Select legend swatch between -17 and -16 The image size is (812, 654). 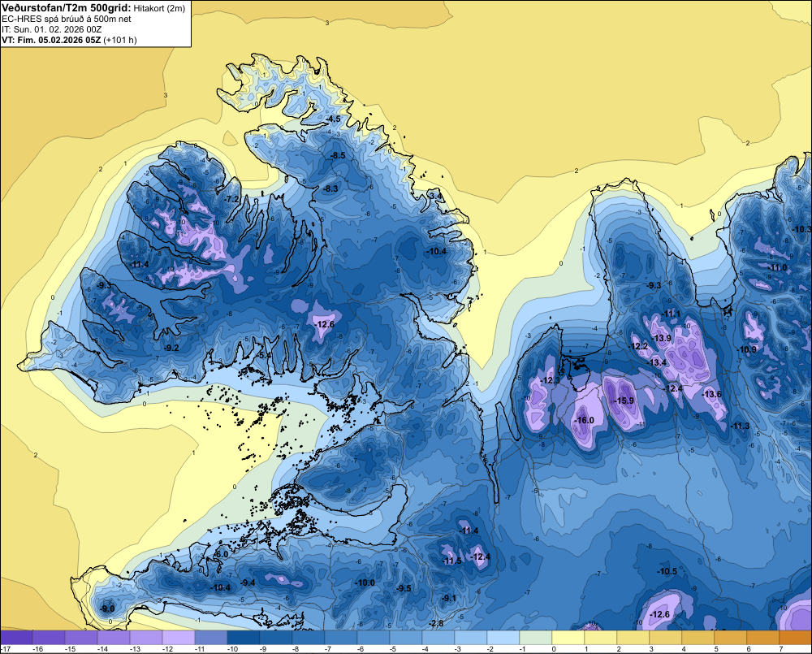[x=16, y=638]
